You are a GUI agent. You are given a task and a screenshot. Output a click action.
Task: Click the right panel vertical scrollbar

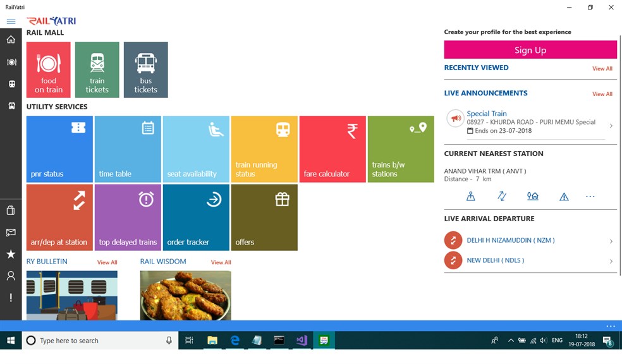pos(619,155)
